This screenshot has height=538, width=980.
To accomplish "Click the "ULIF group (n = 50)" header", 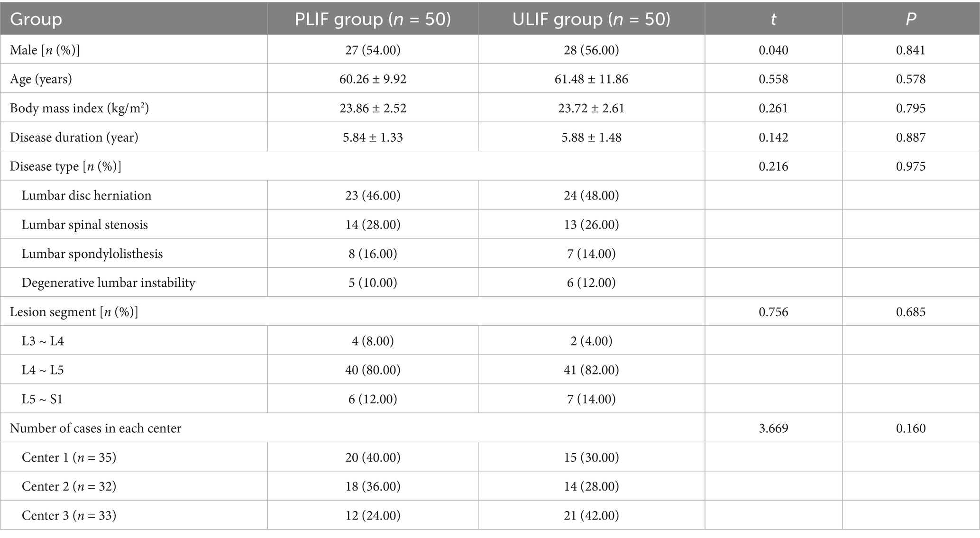I will click(x=591, y=19).
